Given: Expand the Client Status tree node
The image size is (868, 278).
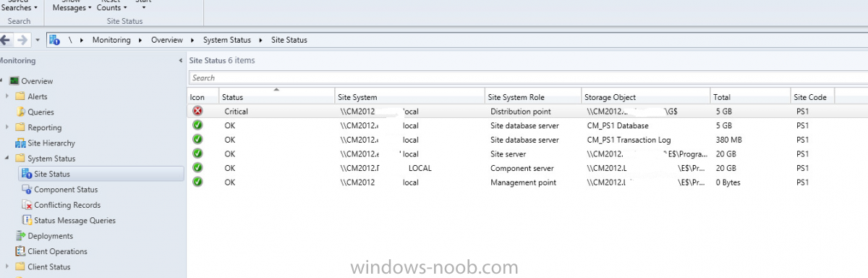Looking at the screenshot, I should click(x=8, y=267).
